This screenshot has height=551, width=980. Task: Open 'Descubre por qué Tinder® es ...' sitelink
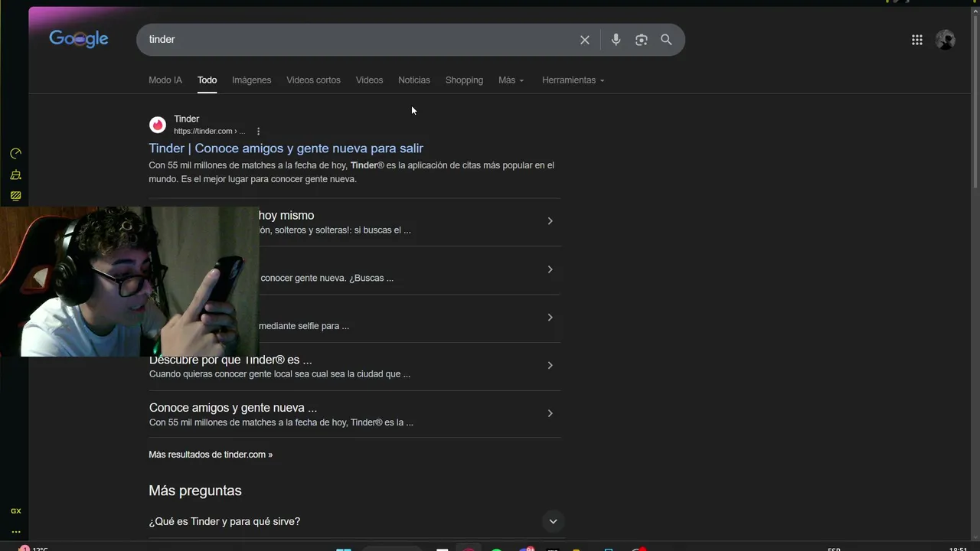pos(230,360)
